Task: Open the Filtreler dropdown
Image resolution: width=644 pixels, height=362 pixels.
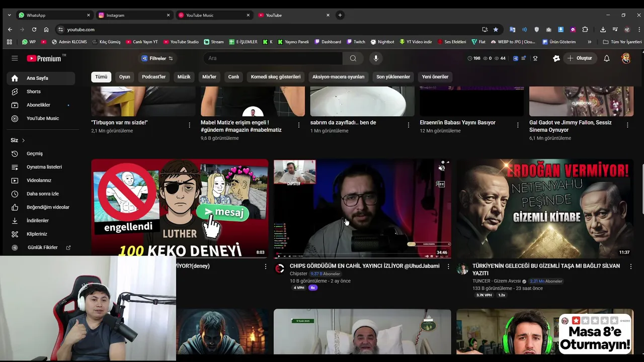Action: (x=157, y=58)
